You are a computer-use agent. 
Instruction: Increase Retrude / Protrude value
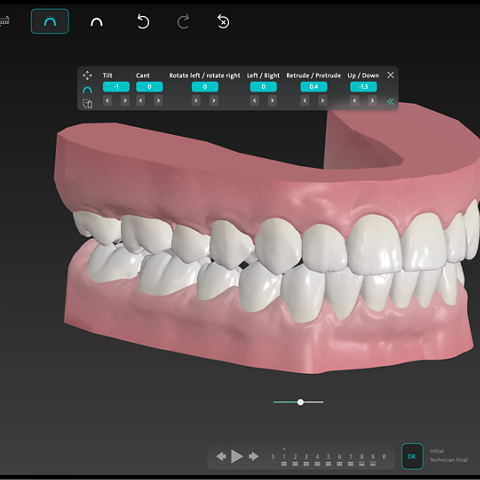pyautogui.click(x=322, y=101)
